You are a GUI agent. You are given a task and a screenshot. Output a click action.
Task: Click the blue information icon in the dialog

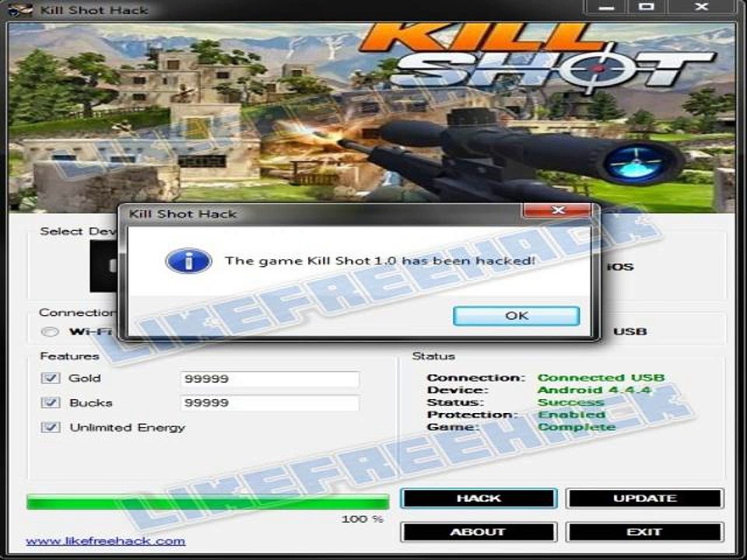(x=188, y=261)
